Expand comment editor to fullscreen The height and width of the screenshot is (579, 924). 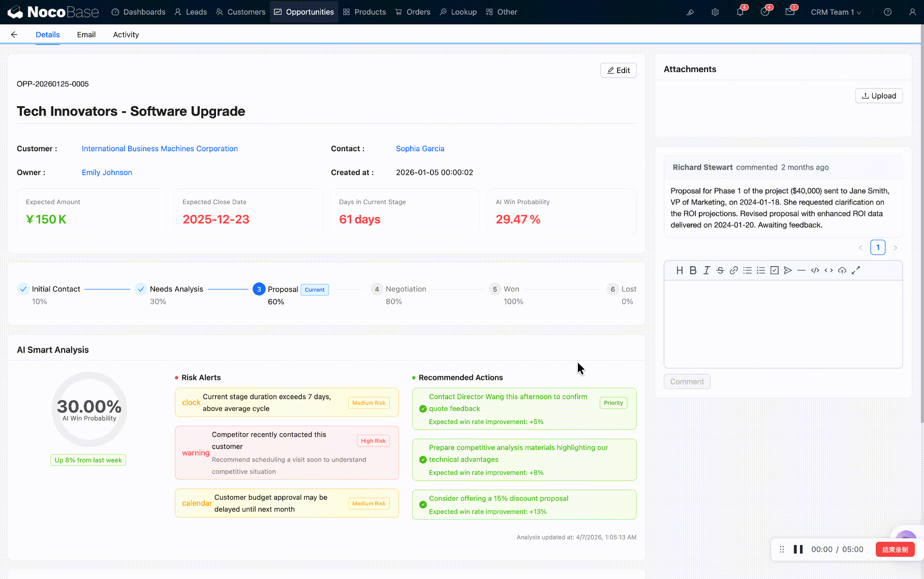point(856,270)
